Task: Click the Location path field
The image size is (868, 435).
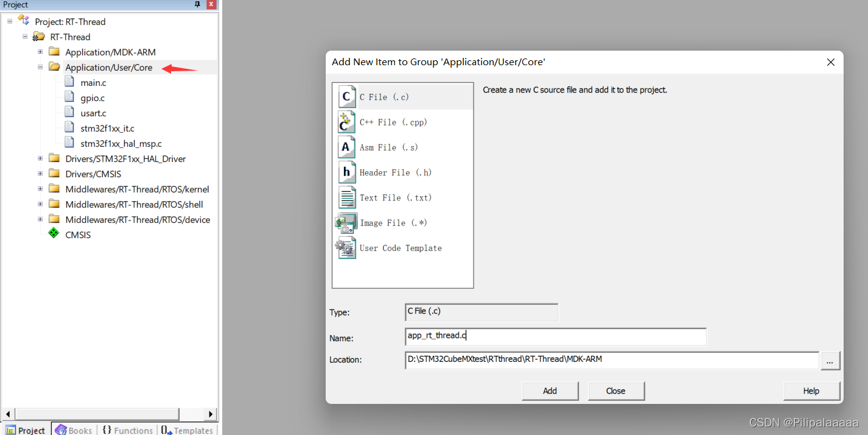Action: [612, 360]
